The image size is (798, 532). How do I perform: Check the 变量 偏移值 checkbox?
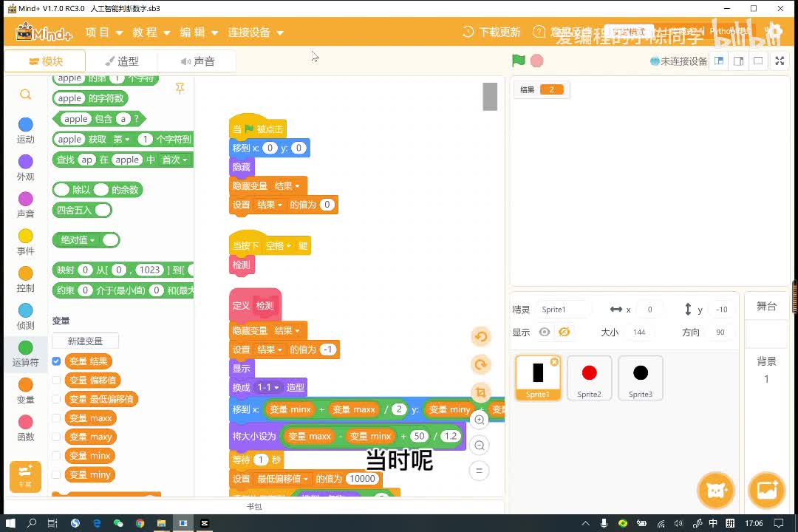56,381
